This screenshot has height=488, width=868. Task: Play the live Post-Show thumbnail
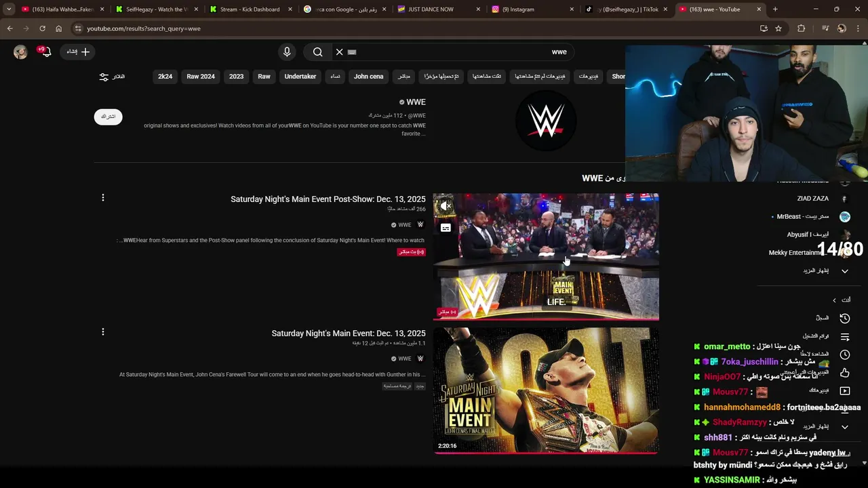pyautogui.click(x=546, y=256)
